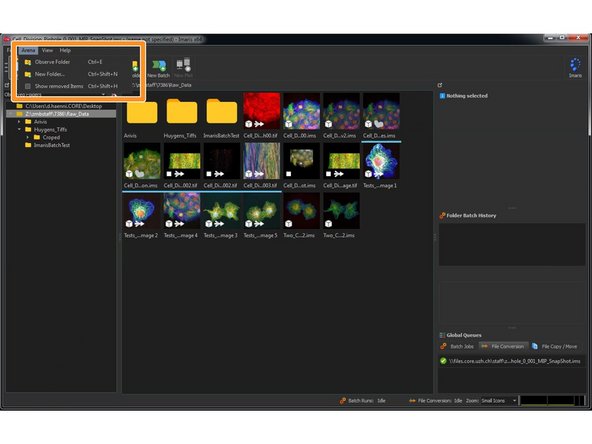Click the Croped folder icon in tree
The image size is (592, 444).
click(37, 137)
